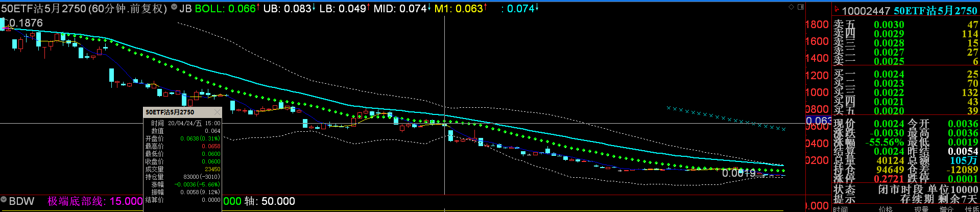Image resolution: width=980 pixels, height=212 pixels.
Task: Click the 涨停 limit-up value 0.2721
Action: (889, 179)
